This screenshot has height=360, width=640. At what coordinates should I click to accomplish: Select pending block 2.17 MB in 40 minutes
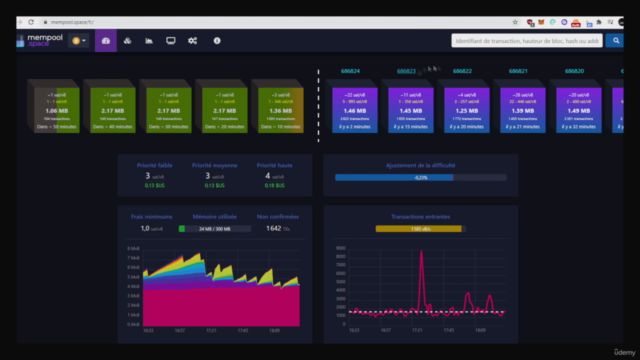(113, 110)
